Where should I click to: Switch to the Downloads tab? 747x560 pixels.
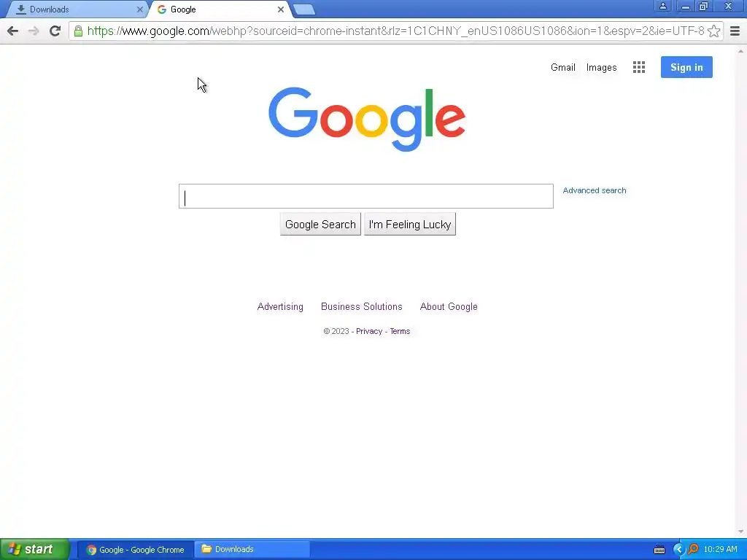tap(76, 9)
